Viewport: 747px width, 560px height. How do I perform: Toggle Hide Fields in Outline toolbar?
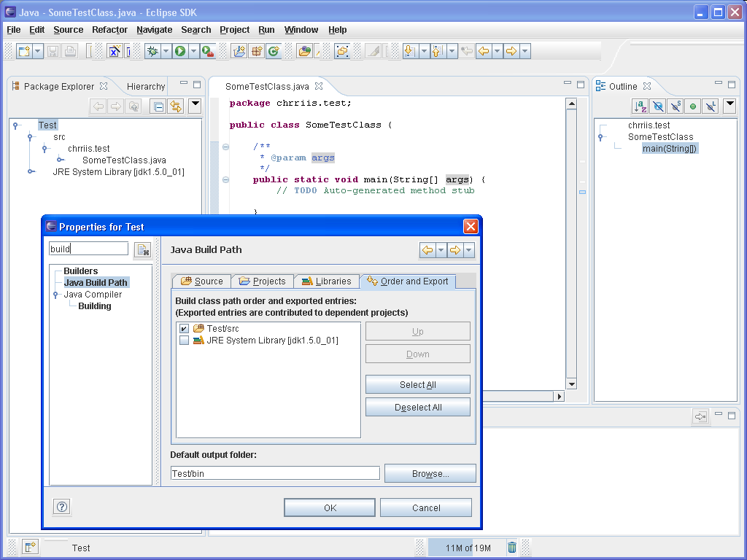658,106
